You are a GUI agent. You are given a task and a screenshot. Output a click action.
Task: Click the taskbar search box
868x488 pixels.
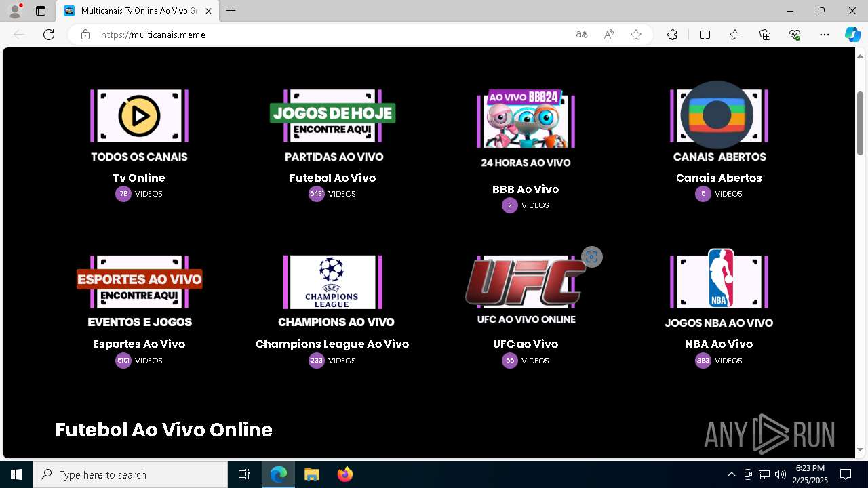pyautogui.click(x=130, y=474)
